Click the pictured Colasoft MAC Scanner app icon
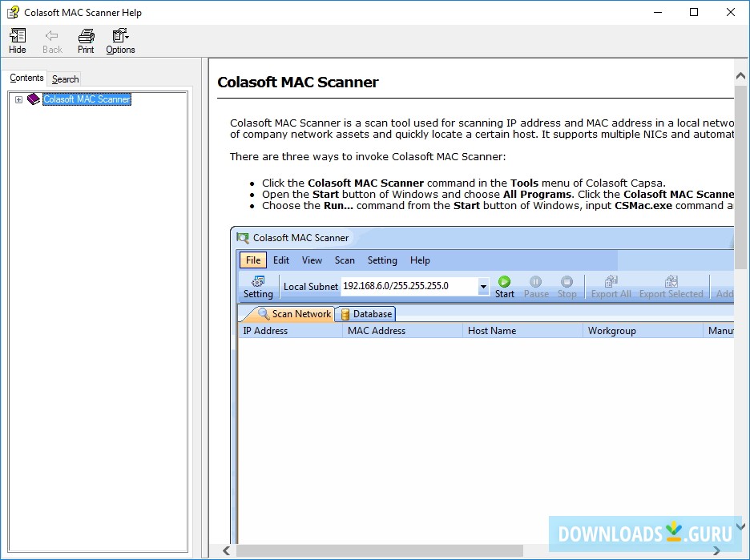The image size is (750, 560). (x=243, y=238)
